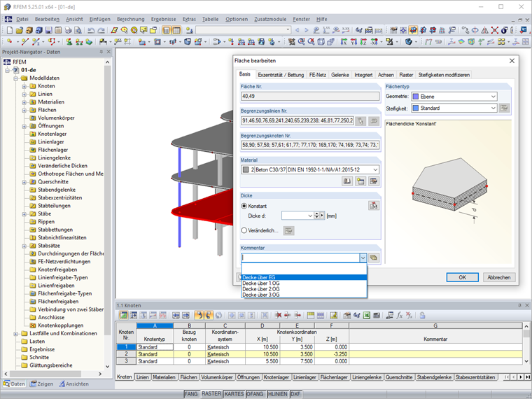532x399 pixels.
Task: Switch to the Zeigen navigator tab
Action: tap(41, 384)
